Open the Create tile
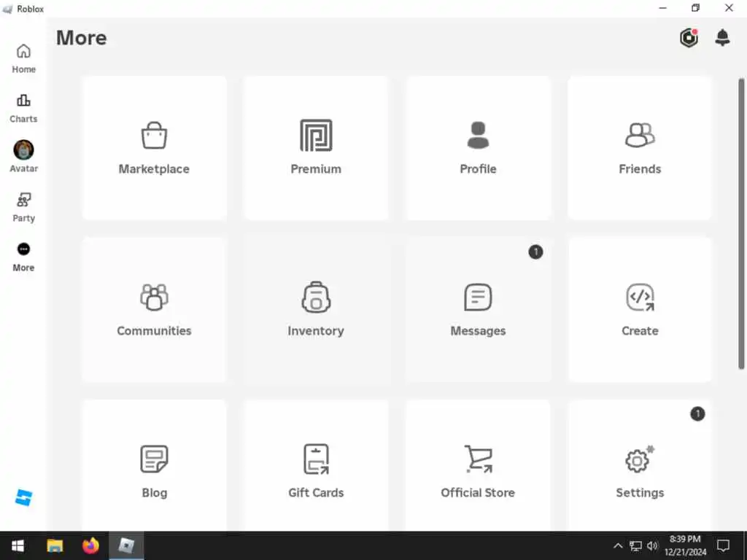Screen dimensions: 747x560 [640, 309]
